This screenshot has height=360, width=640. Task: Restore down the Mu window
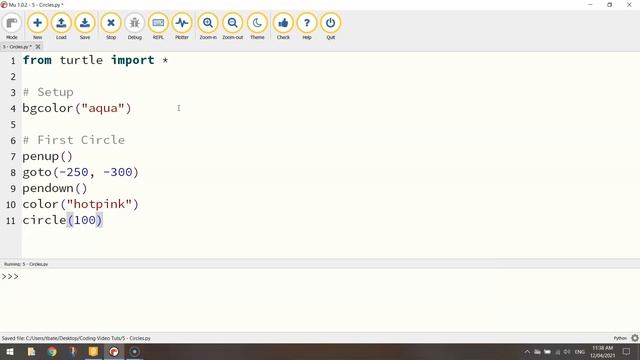[609, 4]
